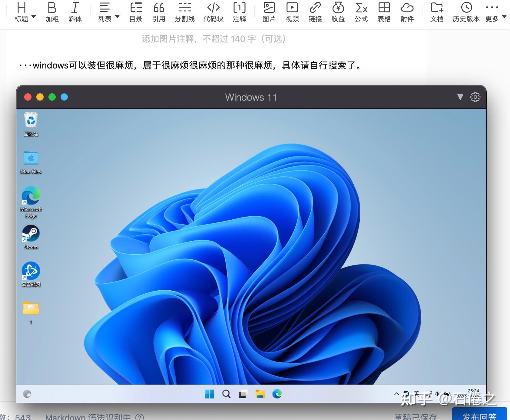Expand the hidden system tray icons chevron
Image resolution: width=510 pixels, height=420 pixels.
[396, 394]
